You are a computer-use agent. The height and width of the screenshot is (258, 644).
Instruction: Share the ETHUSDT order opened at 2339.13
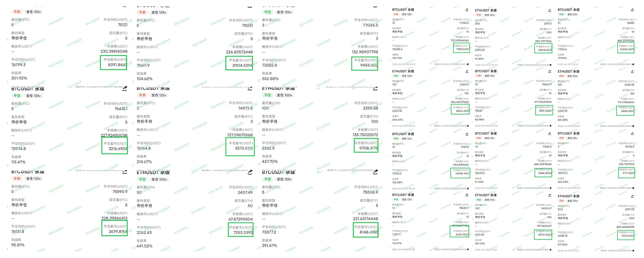467,71
